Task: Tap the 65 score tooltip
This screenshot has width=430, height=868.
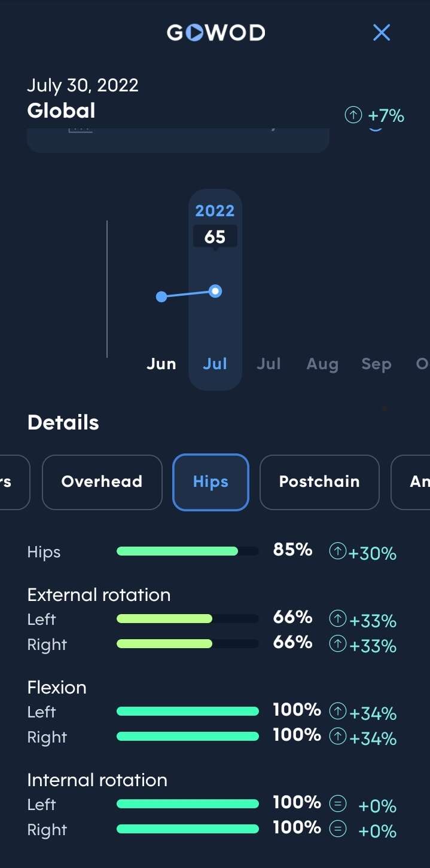Action: click(215, 237)
